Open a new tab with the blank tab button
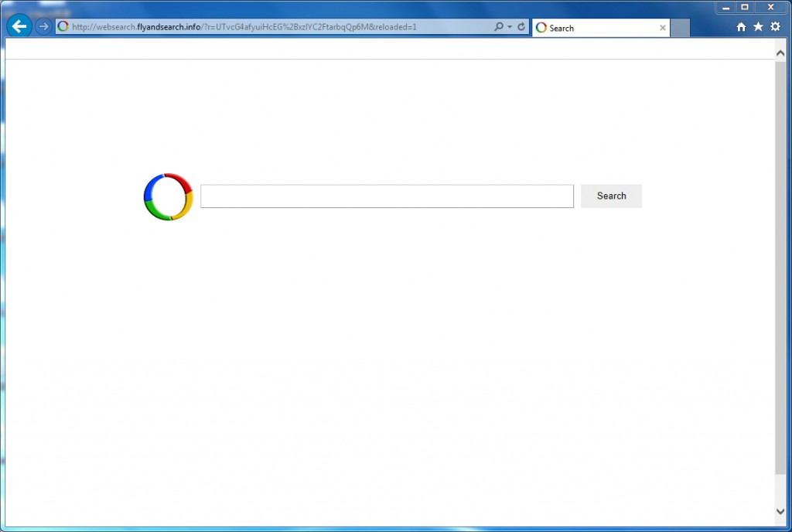792x532 pixels. pyautogui.click(x=680, y=28)
